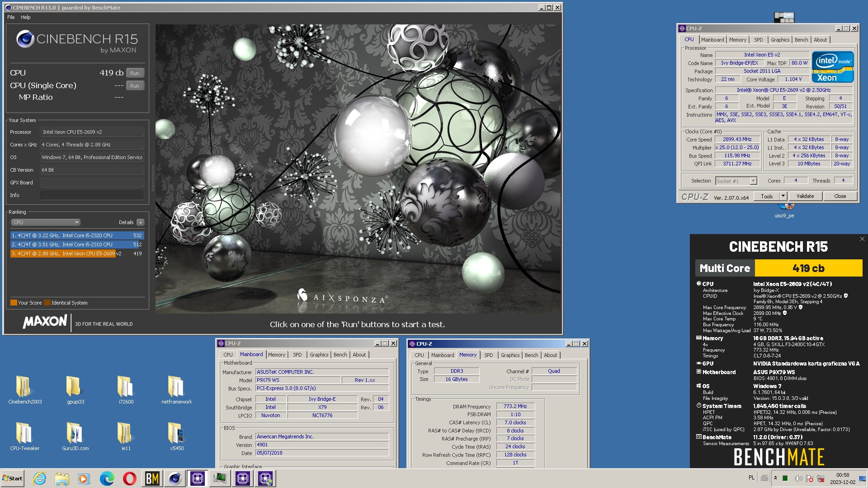Click Tools button in CPU-Z
The height and width of the screenshot is (488, 868).
coord(767,196)
